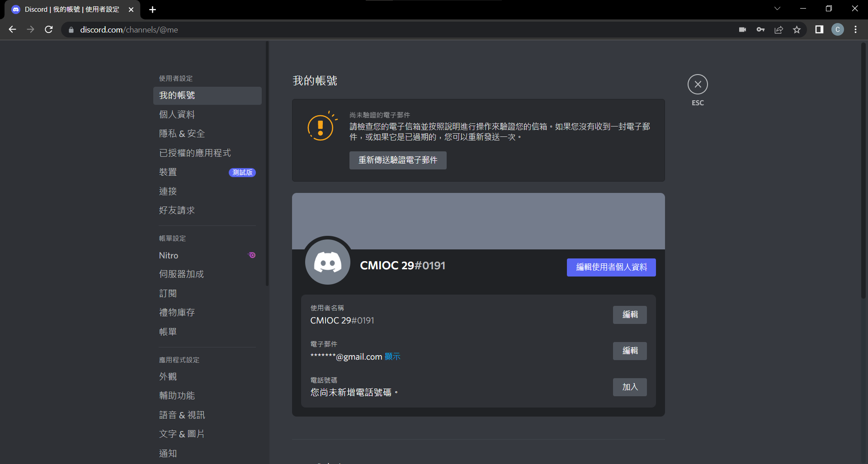
Task: Open 帳單 settings
Action: pos(208,332)
